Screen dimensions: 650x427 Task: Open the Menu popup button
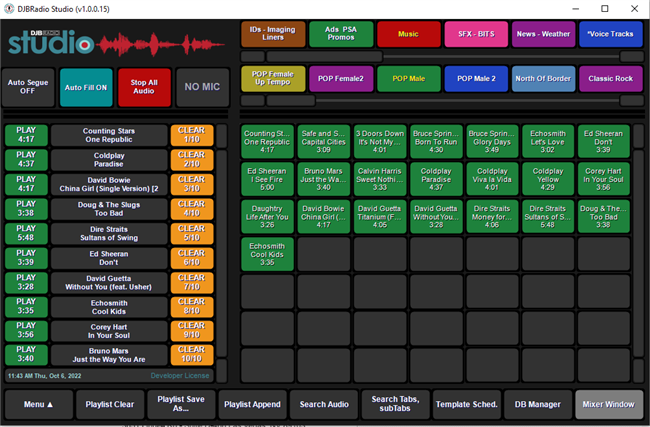(x=39, y=404)
